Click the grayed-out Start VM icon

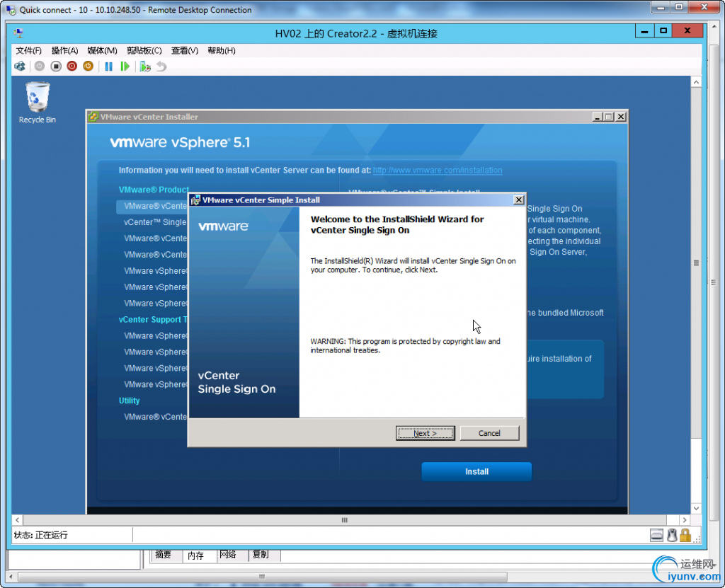coord(40,66)
